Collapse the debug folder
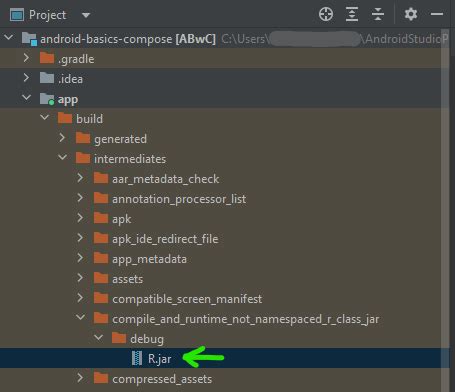This screenshot has width=455, height=392. [99, 337]
